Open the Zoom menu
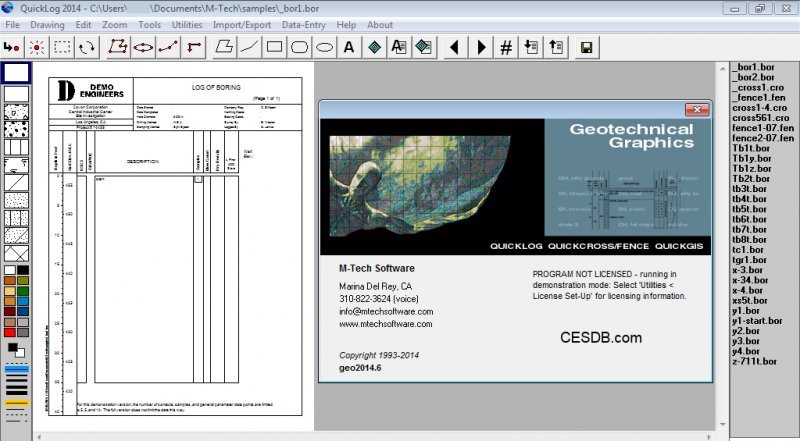800x441 pixels. click(114, 24)
